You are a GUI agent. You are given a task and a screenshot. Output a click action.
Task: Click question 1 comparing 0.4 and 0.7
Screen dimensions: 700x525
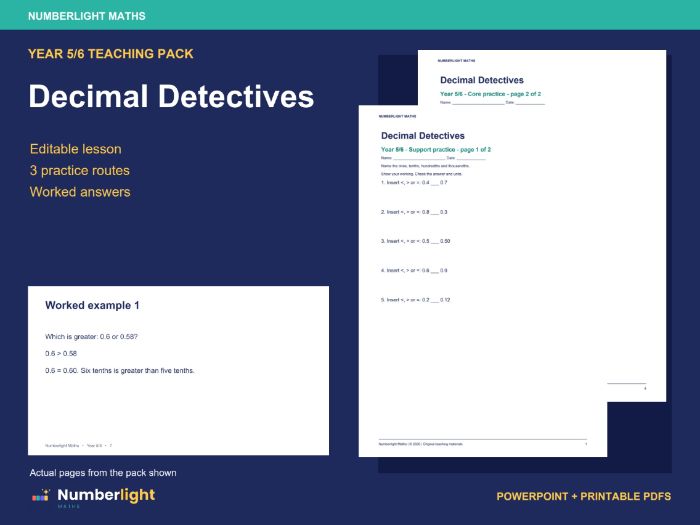click(414, 183)
